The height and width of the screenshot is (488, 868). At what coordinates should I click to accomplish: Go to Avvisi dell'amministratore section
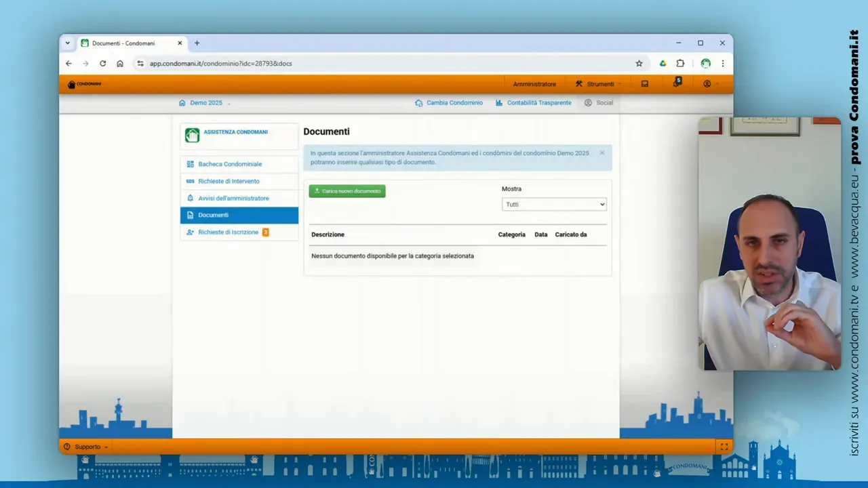[233, 198]
